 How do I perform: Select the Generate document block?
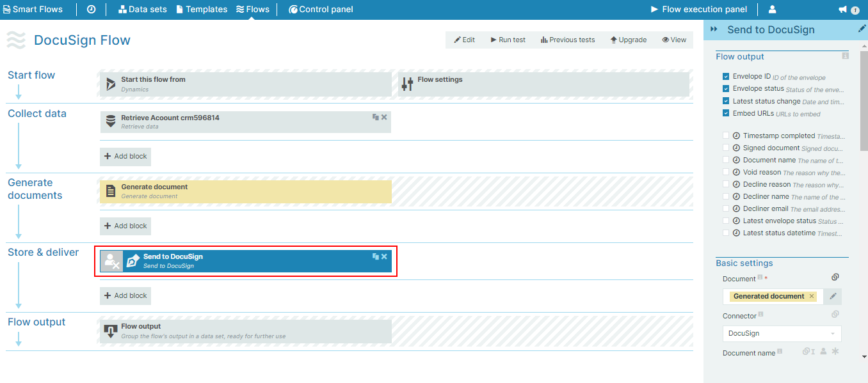point(245,191)
